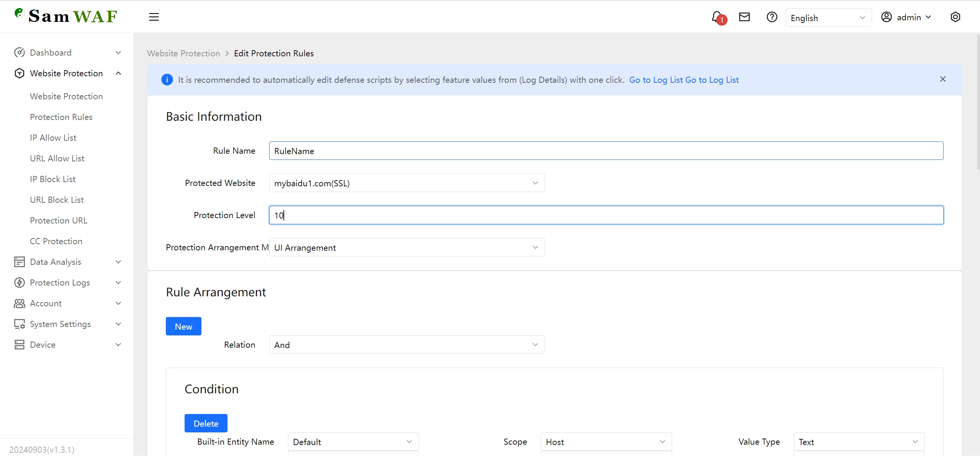Toggle the hamburger sidebar menu icon
The height and width of the screenshot is (460, 980).
tap(154, 17)
